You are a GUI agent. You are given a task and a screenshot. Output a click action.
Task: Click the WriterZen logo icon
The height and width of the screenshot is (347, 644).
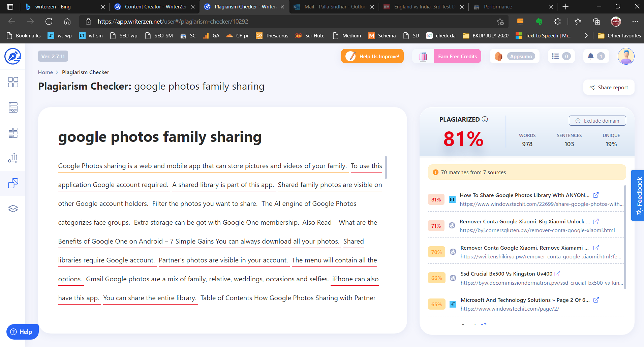tap(13, 56)
